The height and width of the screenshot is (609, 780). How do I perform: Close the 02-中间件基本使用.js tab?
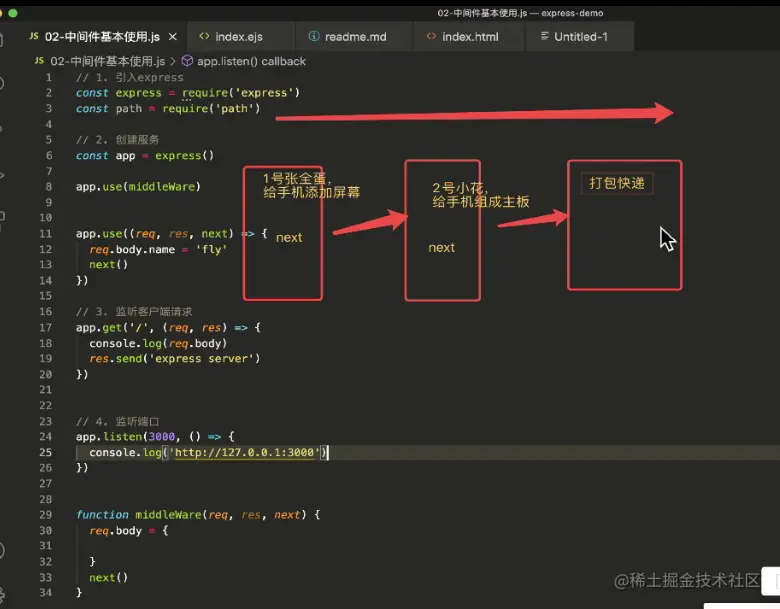pos(173,37)
